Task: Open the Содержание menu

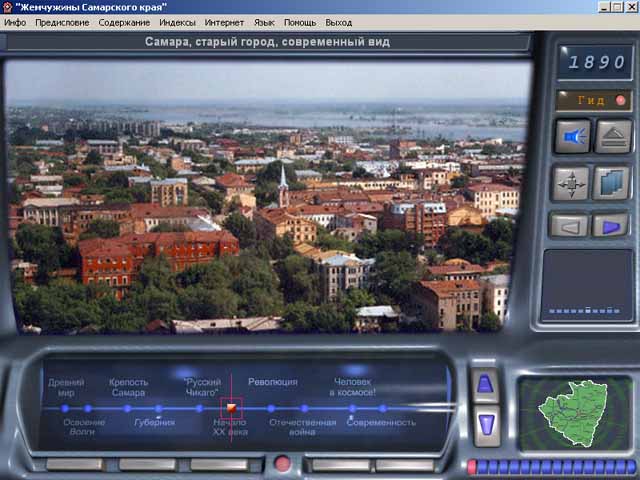Action: point(124,22)
